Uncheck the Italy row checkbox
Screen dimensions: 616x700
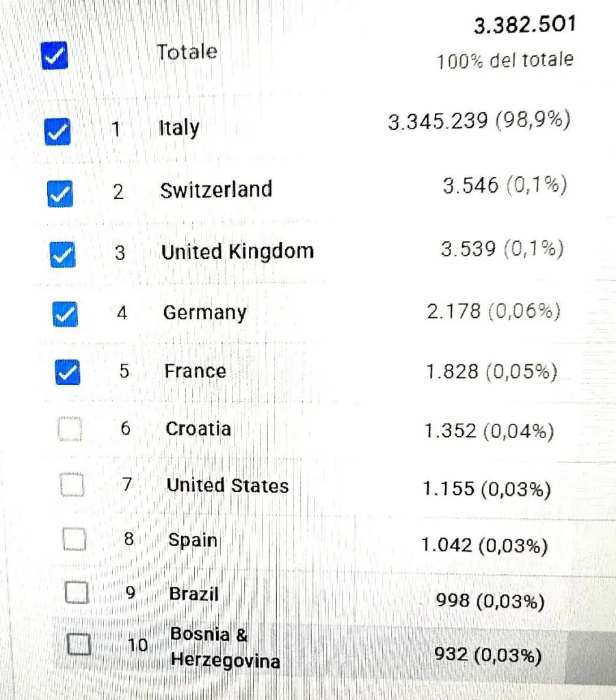tap(57, 132)
